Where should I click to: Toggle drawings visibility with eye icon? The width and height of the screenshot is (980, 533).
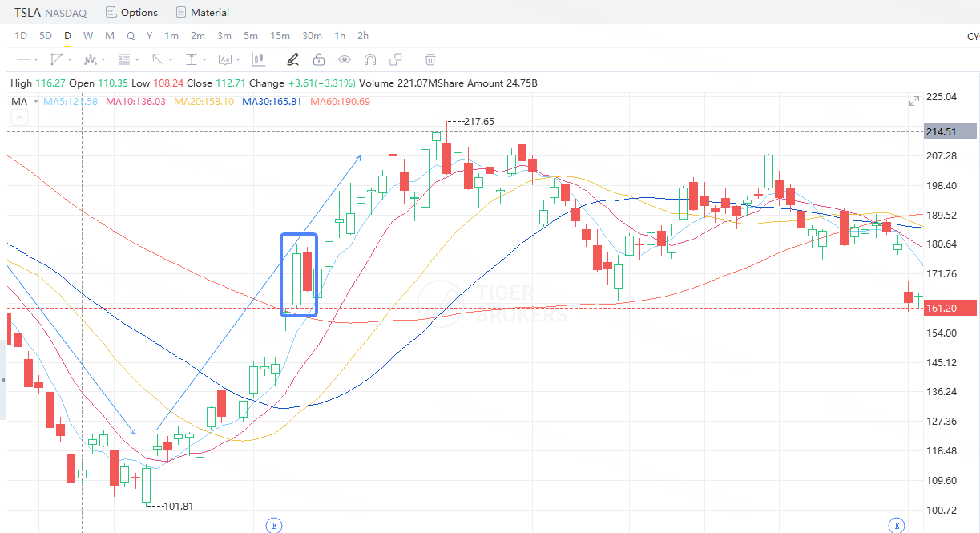[x=345, y=59]
